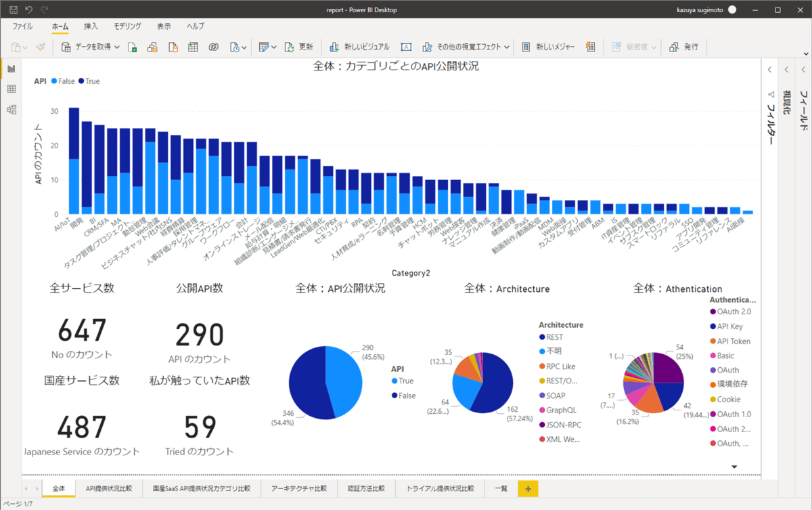Image resolution: width=812 pixels, height=510 pixels.
Task: Open the Report view in left sidebar
Action: click(12, 68)
